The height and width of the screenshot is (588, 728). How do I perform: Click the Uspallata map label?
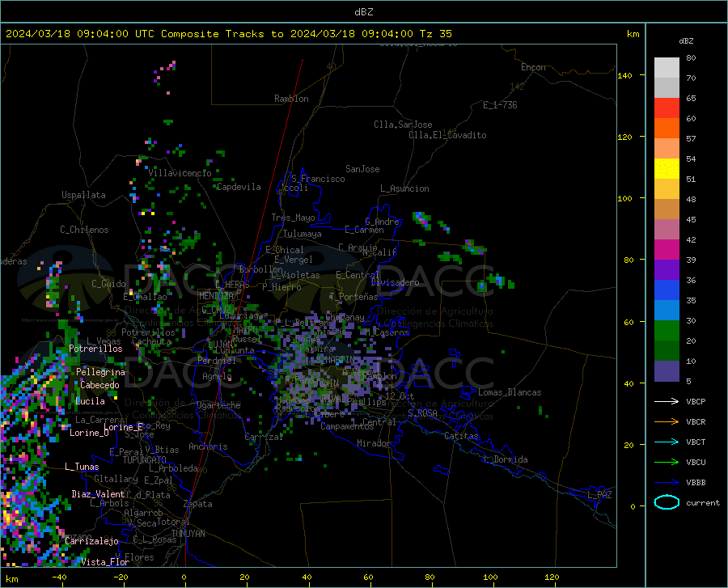click(x=83, y=195)
